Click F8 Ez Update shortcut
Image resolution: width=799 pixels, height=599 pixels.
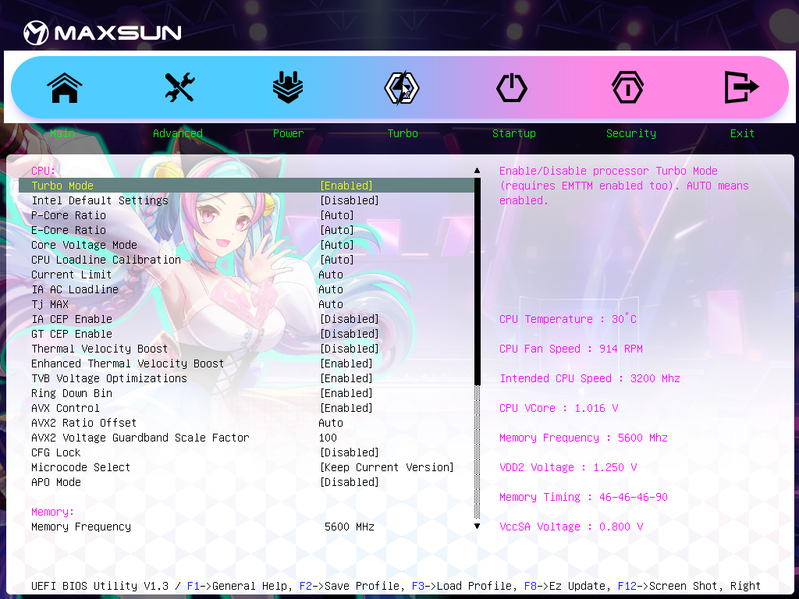pos(564,586)
